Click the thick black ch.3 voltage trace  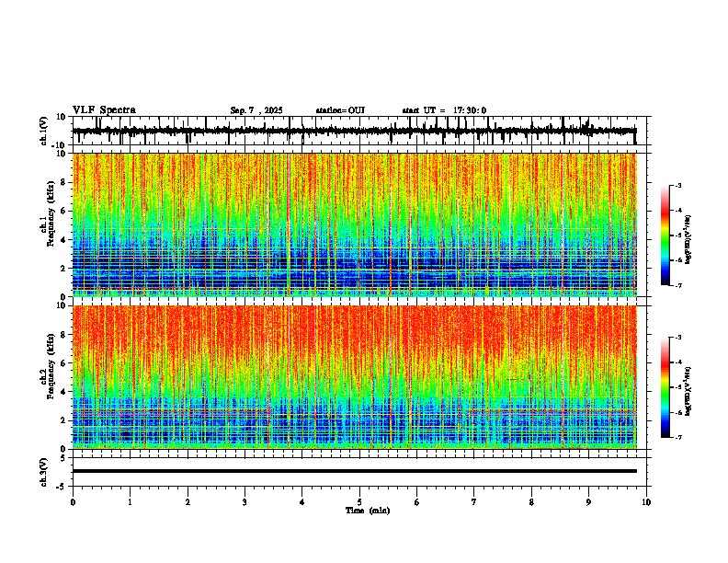(x=354, y=471)
